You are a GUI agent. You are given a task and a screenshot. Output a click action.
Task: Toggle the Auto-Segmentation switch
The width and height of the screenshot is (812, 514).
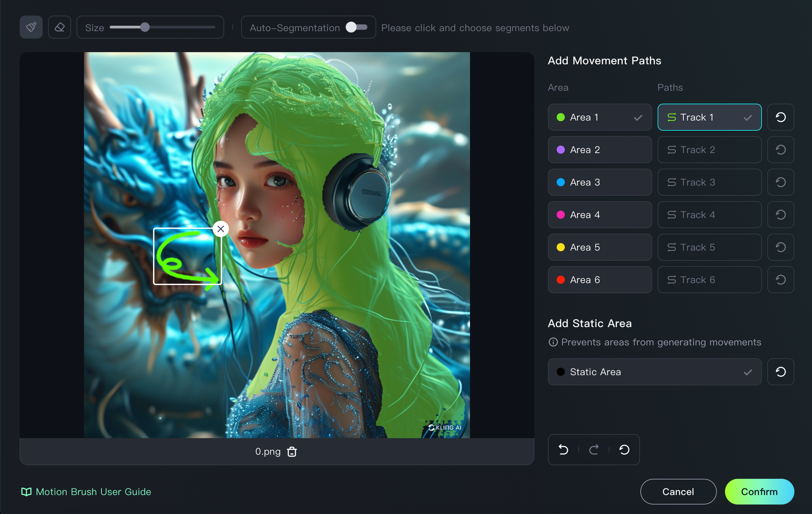click(356, 27)
